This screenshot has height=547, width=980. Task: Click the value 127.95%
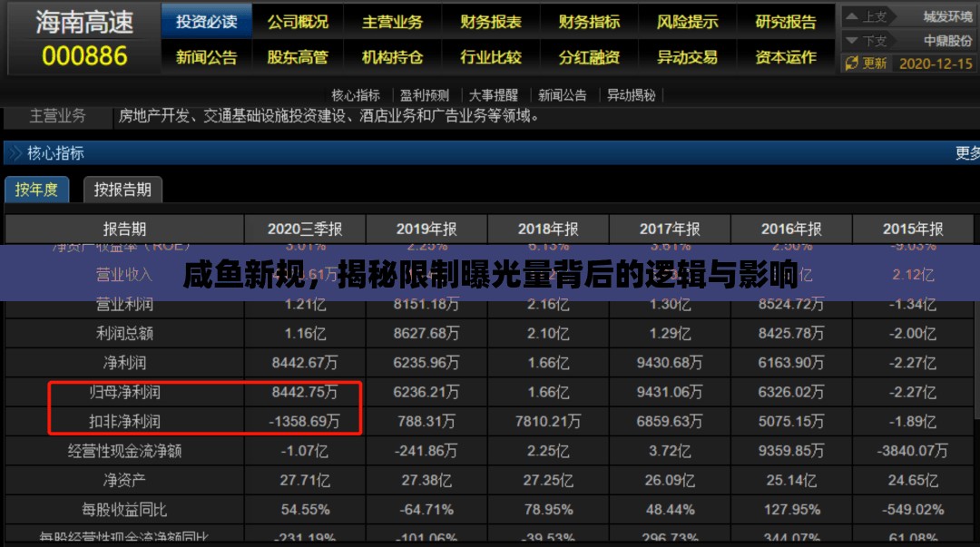pyautogui.click(x=791, y=510)
